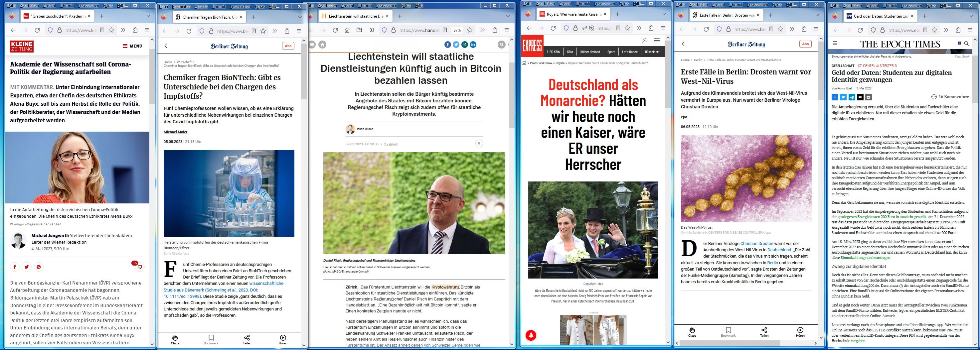The height and width of the screenshot is (350, 980).
Task: Click the 67% zoom level indicator
Action: coord(457,30)
